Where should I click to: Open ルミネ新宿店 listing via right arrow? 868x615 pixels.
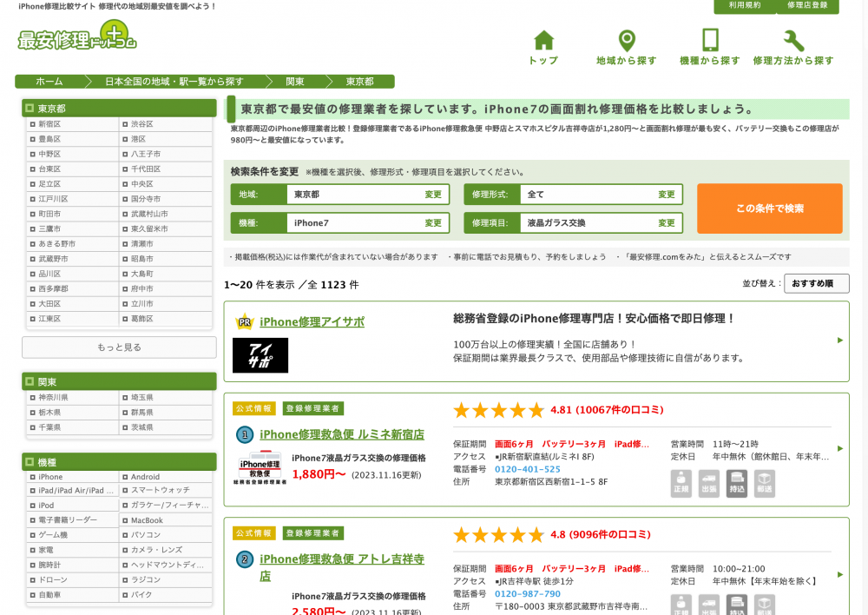[x=839, y=448]
